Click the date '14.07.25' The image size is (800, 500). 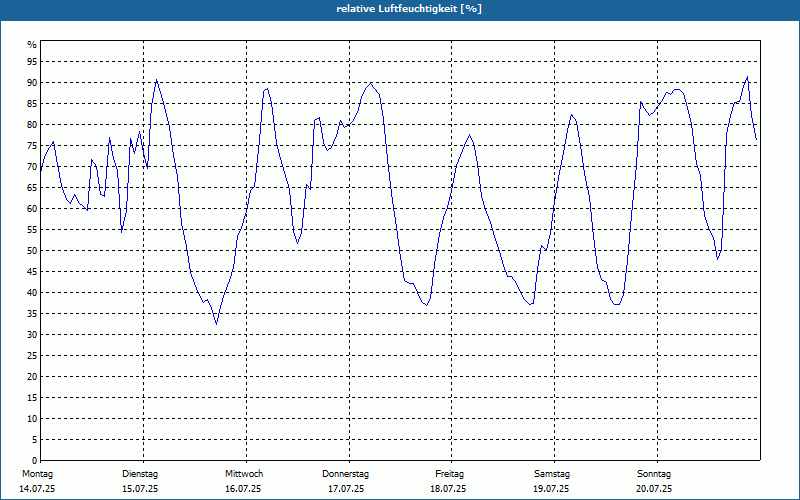click(x=37, y=489)
